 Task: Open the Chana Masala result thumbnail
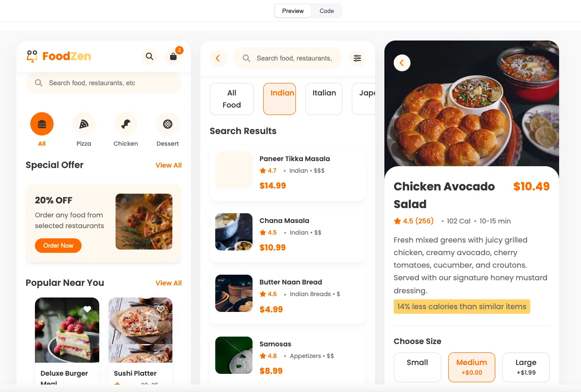[x=234, y=232]
